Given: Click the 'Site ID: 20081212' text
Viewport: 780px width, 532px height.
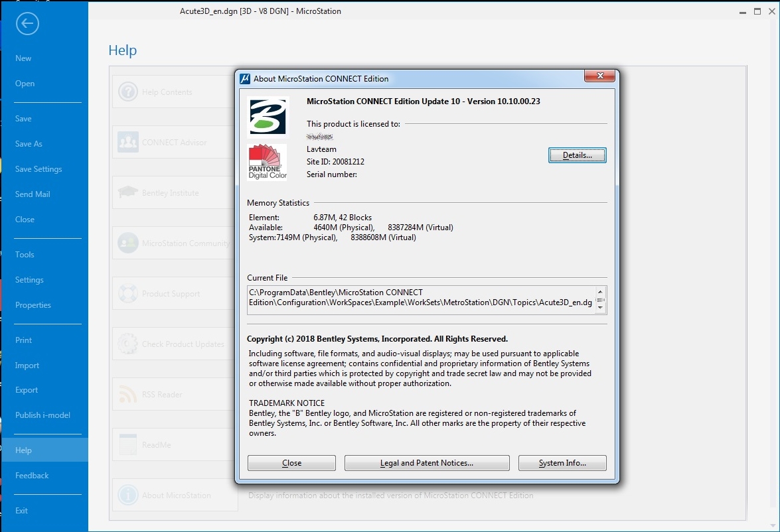Looking at the screenshot, I should coord(335,162).
